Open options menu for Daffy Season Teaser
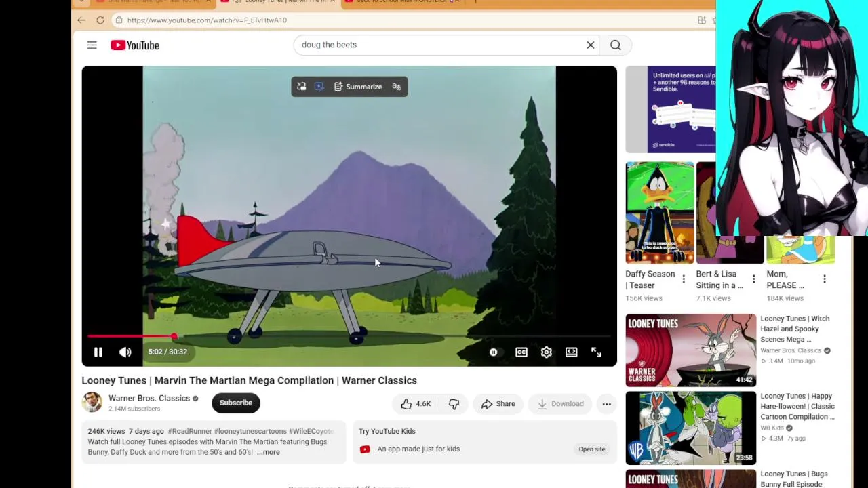The width and height of the screenshot is (868, 488). (684, 279)
